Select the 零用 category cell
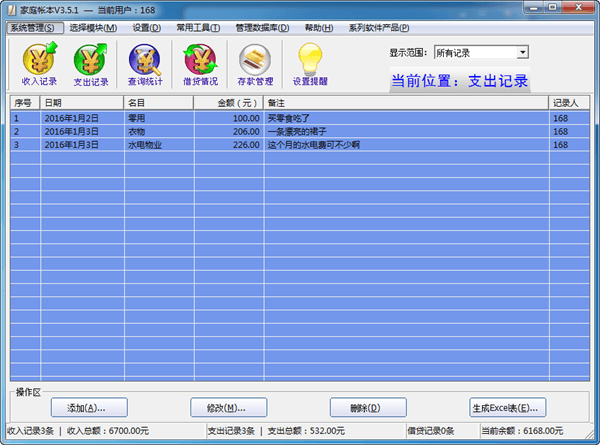 (159, 118)
